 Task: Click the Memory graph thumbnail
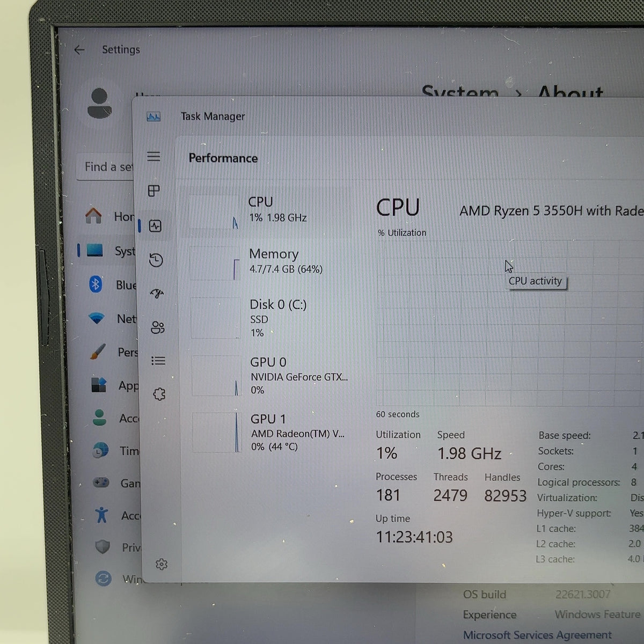tap(215, 263)
